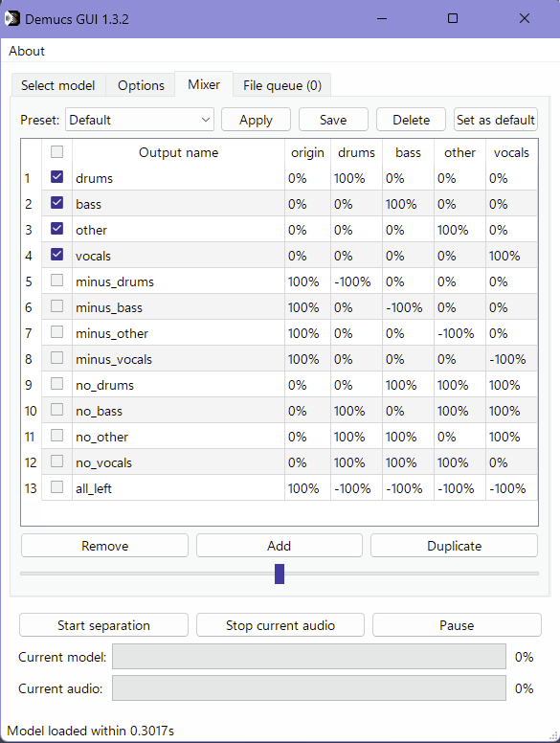Uncheck the drums output checkbox
Viewport: 560px width, 743px height.
click(x=56, y=177)
